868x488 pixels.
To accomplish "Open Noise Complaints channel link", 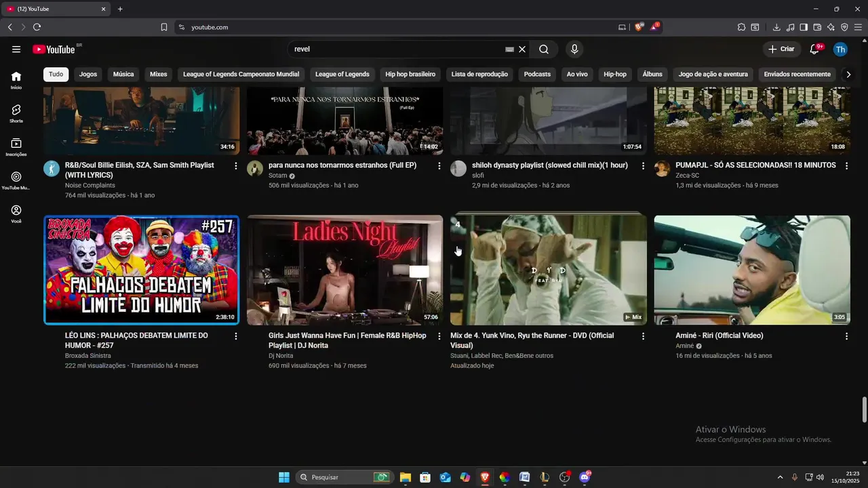I will [x=90, y=186].
